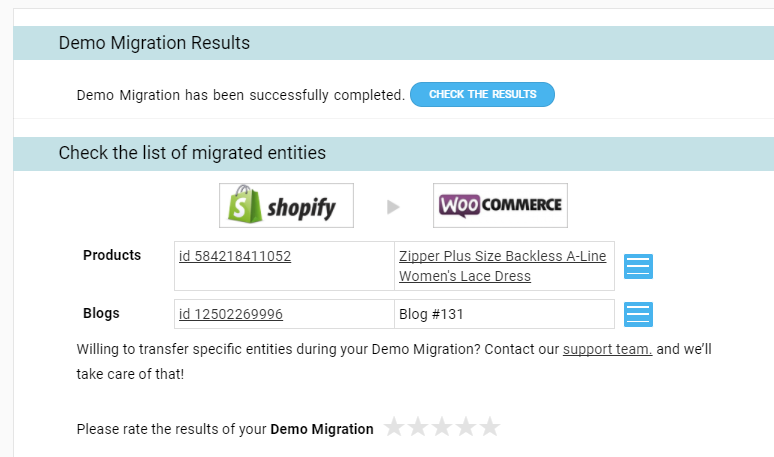Click the Blogs row label
The width and height of the screenshot is (774, 457).
tap(101, 313)
